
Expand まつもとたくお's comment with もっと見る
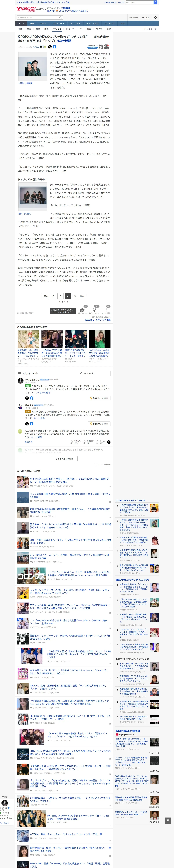[45, 393]
